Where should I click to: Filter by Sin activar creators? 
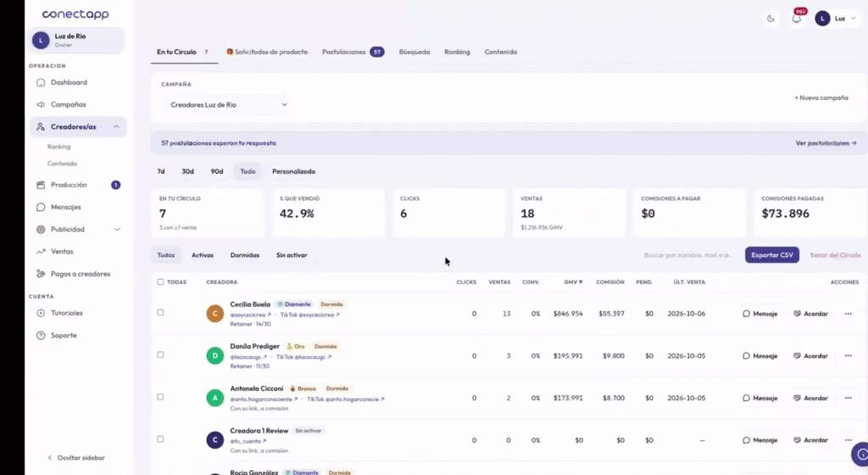pyautogui.click(x=292, y=255)
